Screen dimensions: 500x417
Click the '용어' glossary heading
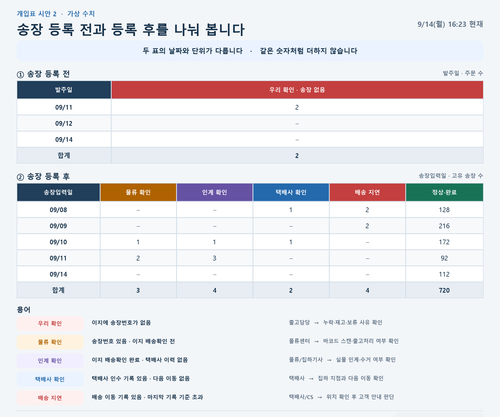pyautogui.click(x=23, y=310)
